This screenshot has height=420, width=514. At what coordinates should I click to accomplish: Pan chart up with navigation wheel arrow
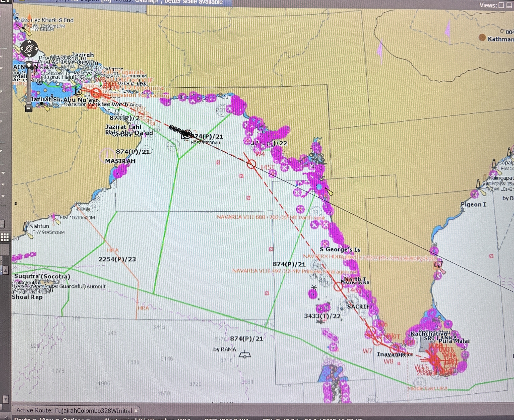[x=29, y=42]
